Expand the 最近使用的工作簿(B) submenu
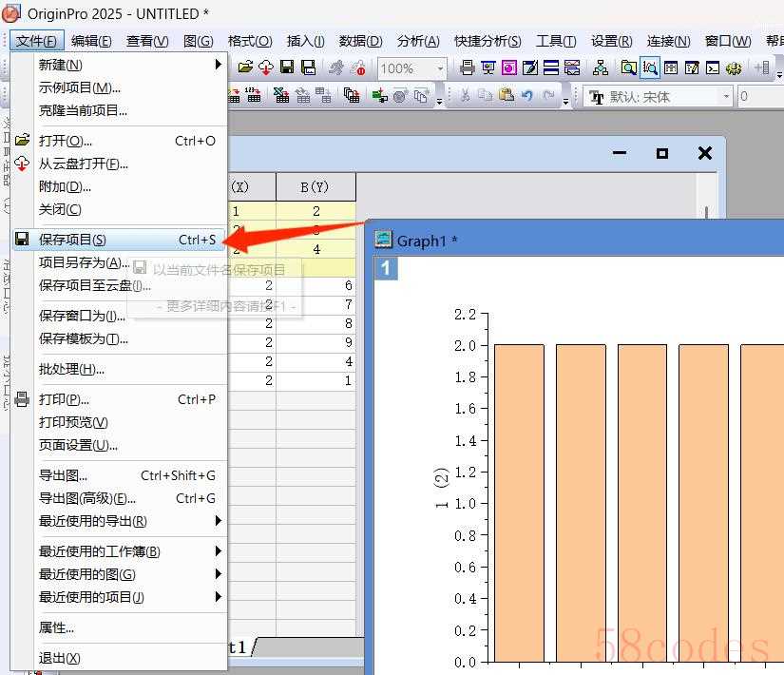This screenshot has width=784, height=675. pyautogui.click(x=218, y=551)
